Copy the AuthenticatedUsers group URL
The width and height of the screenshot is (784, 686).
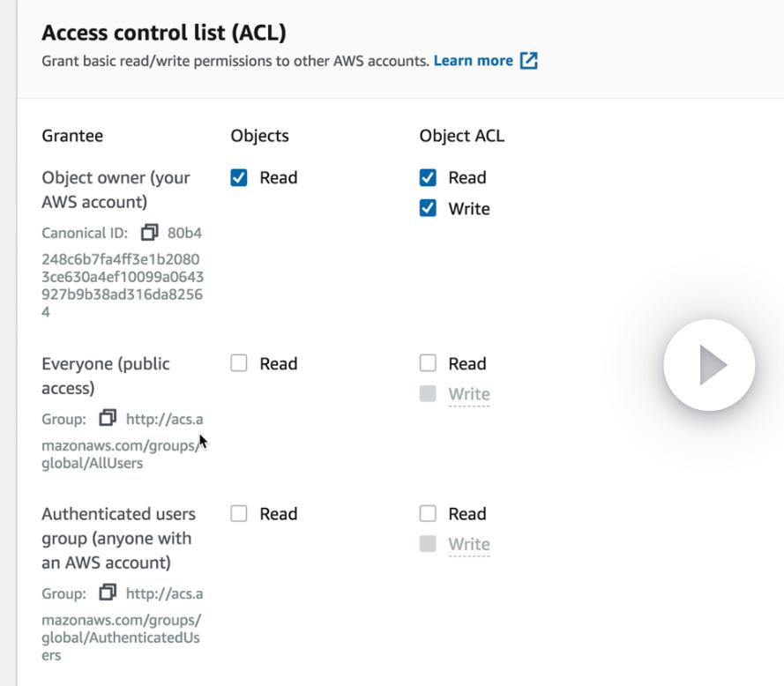coord(108,593)
